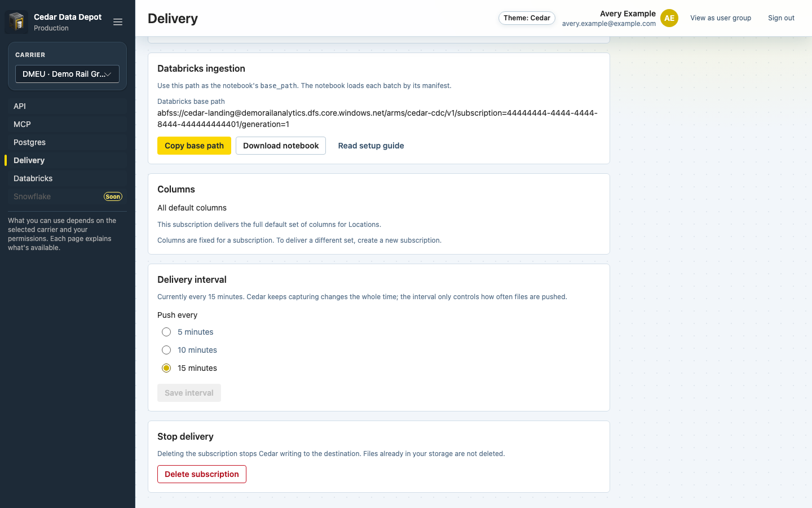This screenshot has height=508, width=812.
Task: Click the Push every label
Action: click(177, 315)
